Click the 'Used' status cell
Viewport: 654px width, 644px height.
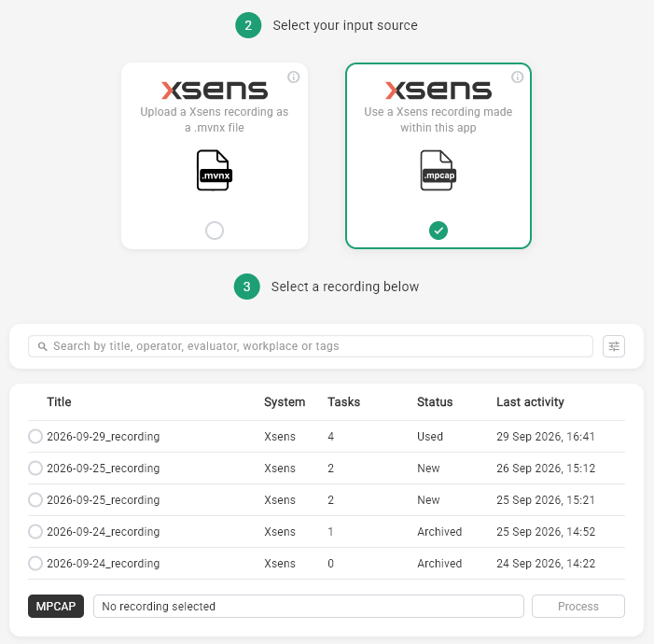429,436
